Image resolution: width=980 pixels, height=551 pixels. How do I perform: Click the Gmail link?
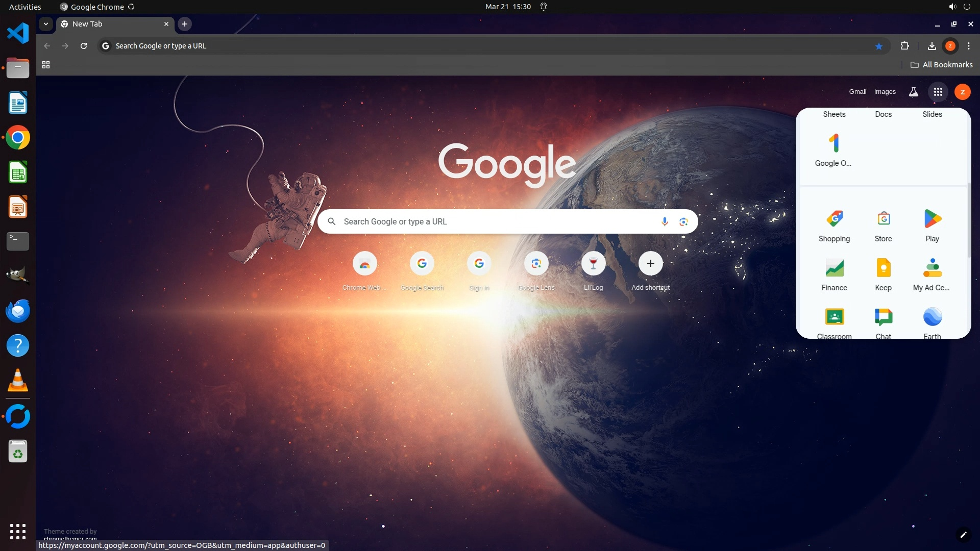(857, 92)
